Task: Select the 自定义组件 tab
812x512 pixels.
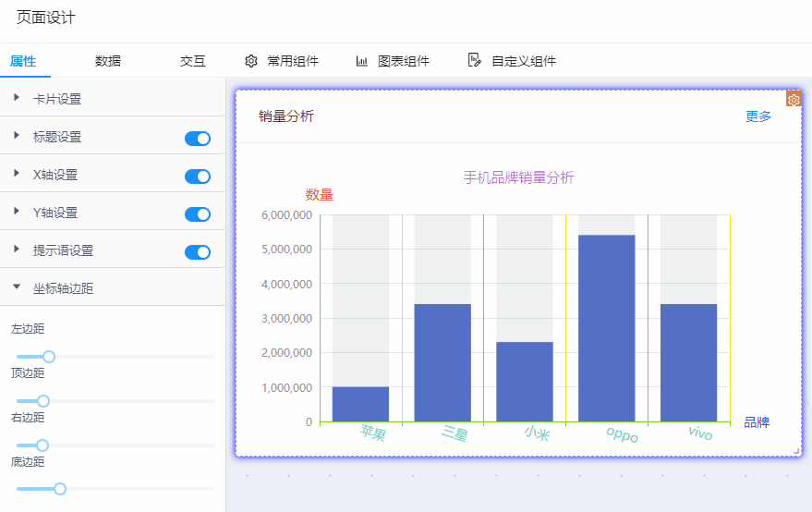Action: pos(524,61)
